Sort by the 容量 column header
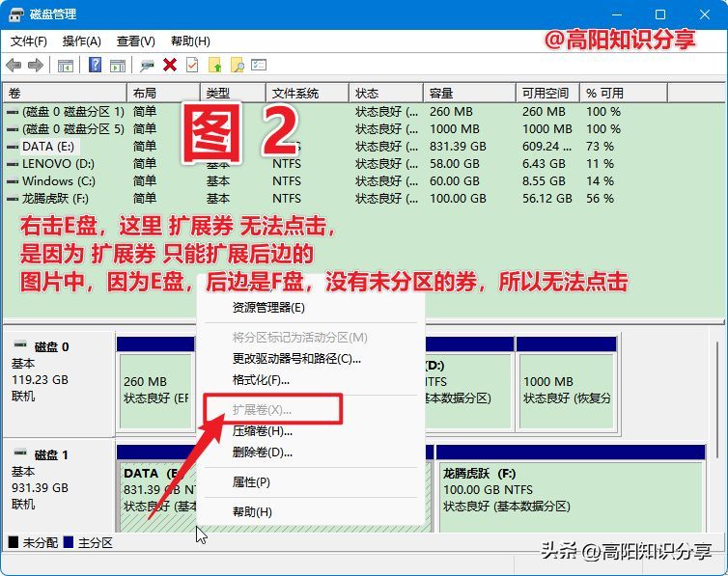 (470, 93)
